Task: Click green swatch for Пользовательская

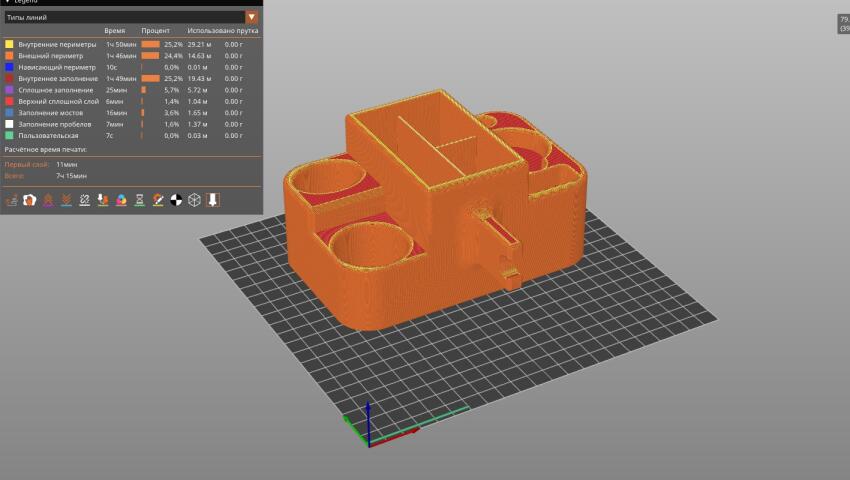Action: 9,136
